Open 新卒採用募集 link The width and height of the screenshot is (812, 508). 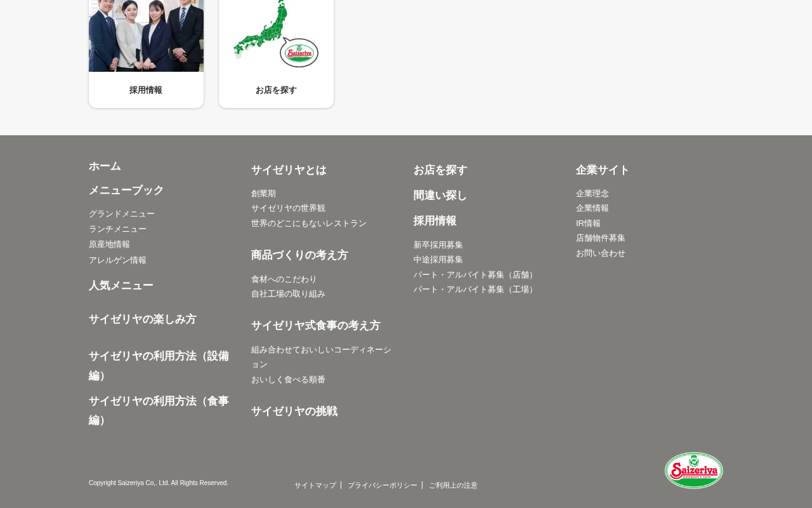tap(438, 245)
